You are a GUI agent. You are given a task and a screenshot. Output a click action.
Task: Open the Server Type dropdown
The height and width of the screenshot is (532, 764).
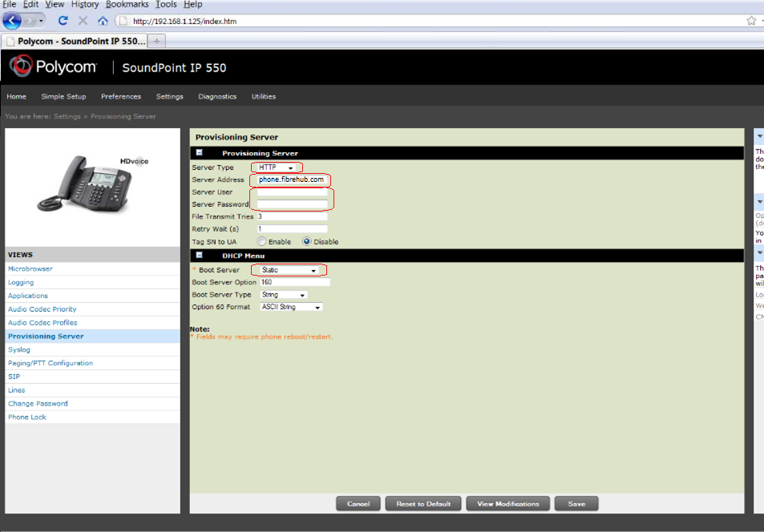pyautogui.click(x=277, y=167)
